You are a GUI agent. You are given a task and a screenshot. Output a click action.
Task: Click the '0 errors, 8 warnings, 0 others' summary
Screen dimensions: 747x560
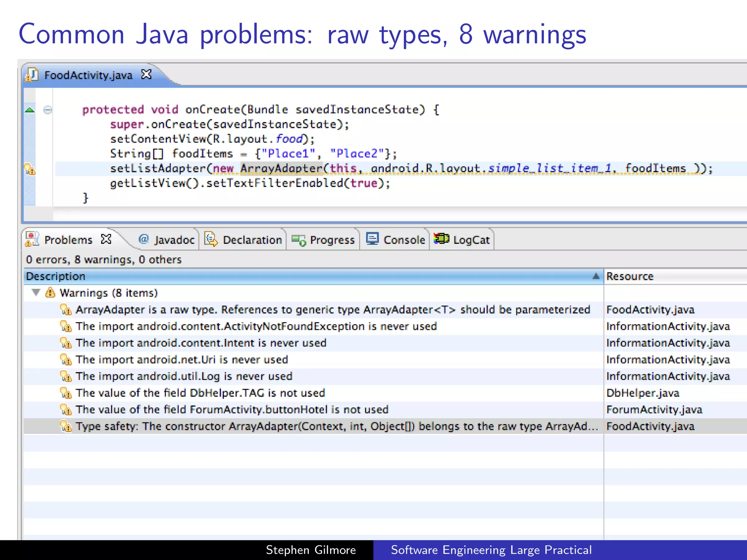coord(104,260)
